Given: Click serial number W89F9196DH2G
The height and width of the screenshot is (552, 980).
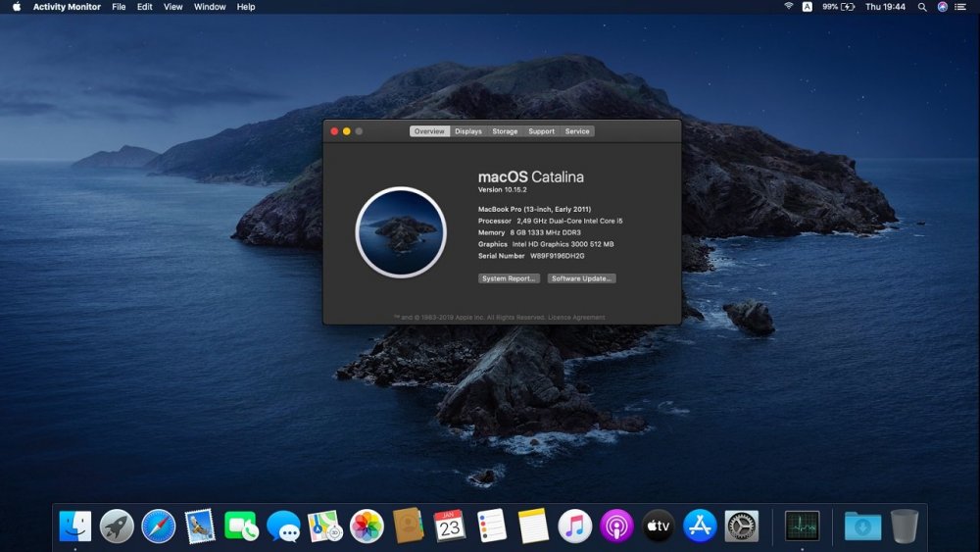Looking at the screenshot, I should click(x=557, y=256).
